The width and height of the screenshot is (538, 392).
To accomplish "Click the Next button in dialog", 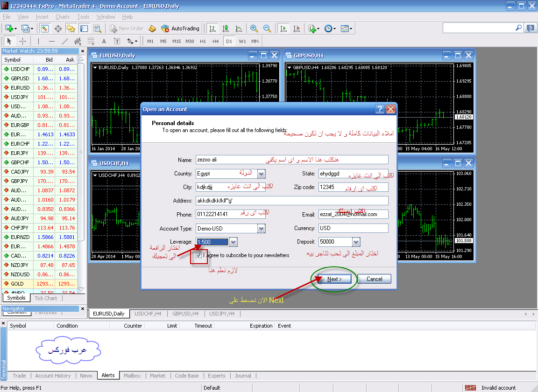I will click(334, 279).
